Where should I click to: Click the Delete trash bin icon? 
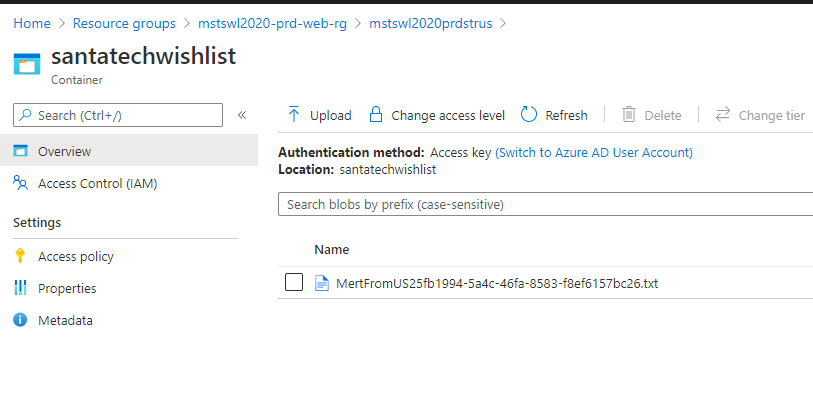pos(629,115)
